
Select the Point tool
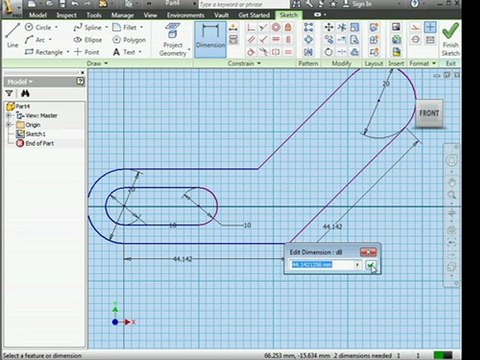87,52
